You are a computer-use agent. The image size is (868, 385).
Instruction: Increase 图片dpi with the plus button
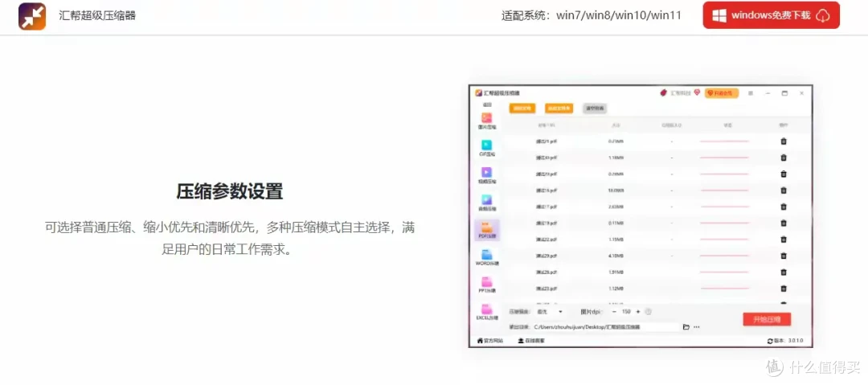coord(637,312)
